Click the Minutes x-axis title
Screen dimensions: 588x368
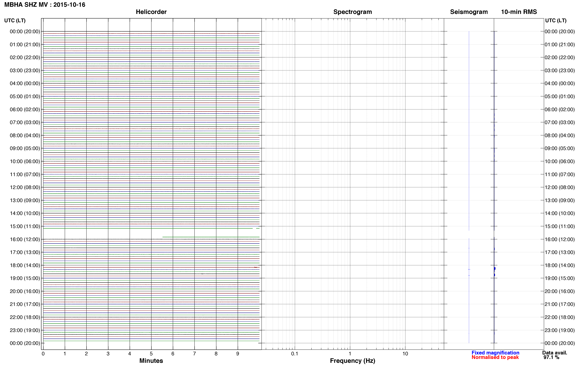pos(151,361)
